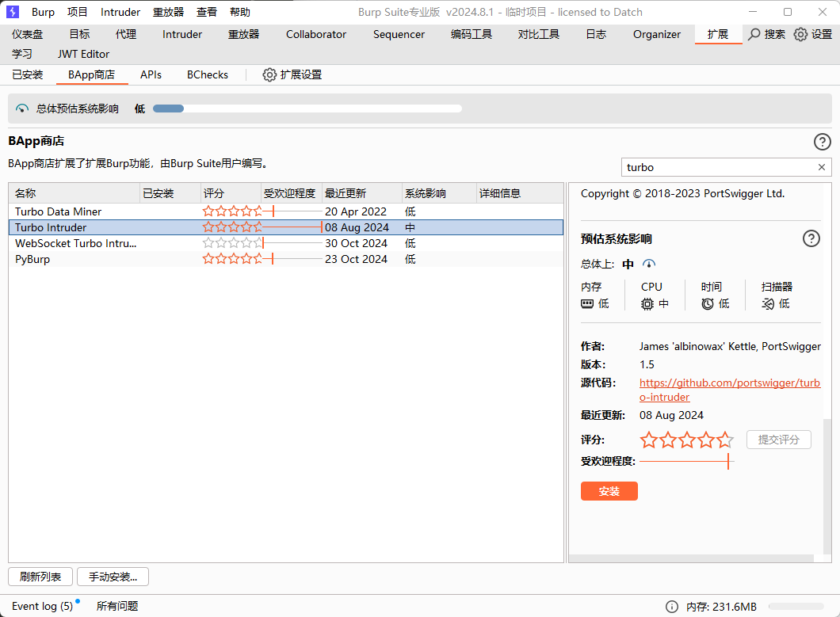Click PyBurp rating stars

[x=232, y=259]
